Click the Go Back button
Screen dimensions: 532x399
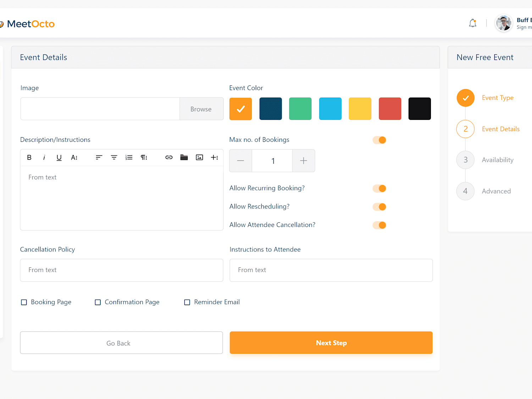coord(121,343)
